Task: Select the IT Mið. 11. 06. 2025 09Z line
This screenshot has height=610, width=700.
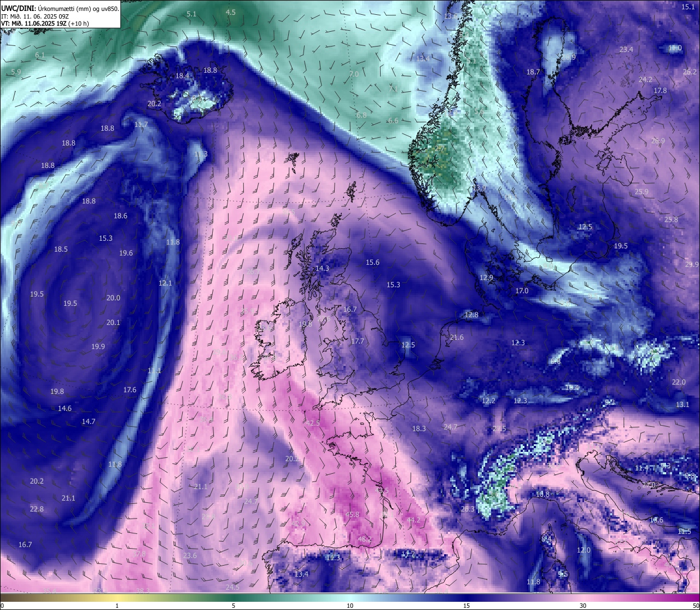Action: pyautogui.click(x=34, y=16)
